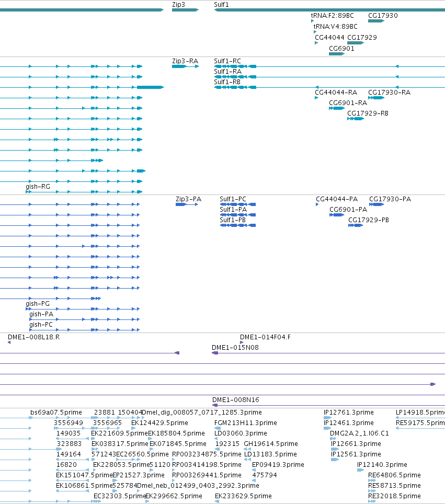Click EST LD03060.3prime
The height and width of the screenshot is (504, 445).
pos(241,433)
